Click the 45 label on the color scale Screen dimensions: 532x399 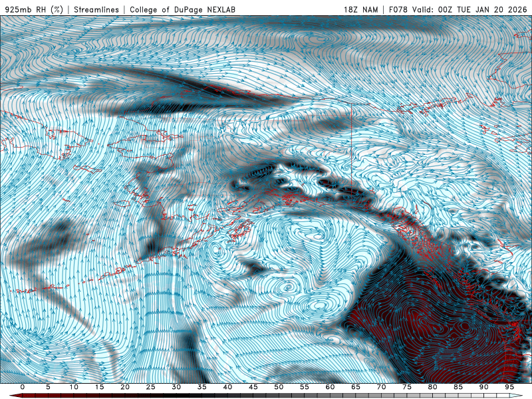click(253, 387)
